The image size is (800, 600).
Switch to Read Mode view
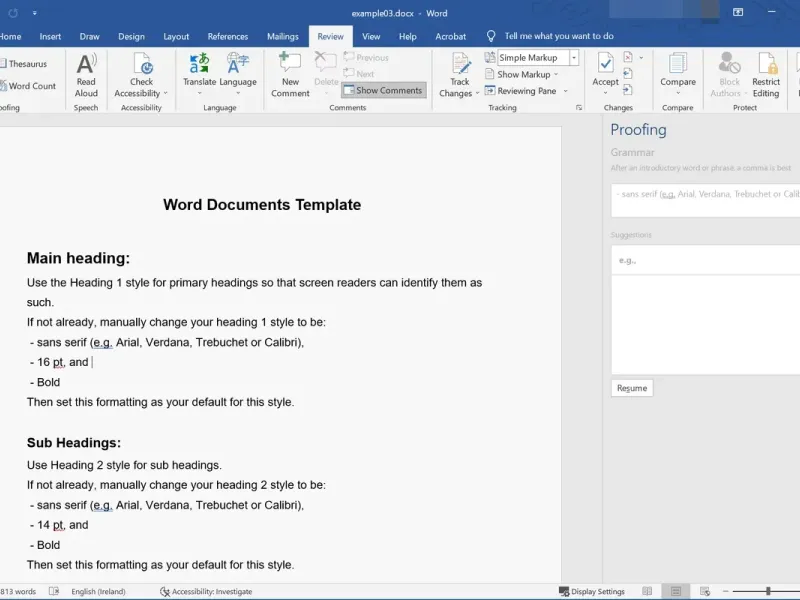click(647, 591)
